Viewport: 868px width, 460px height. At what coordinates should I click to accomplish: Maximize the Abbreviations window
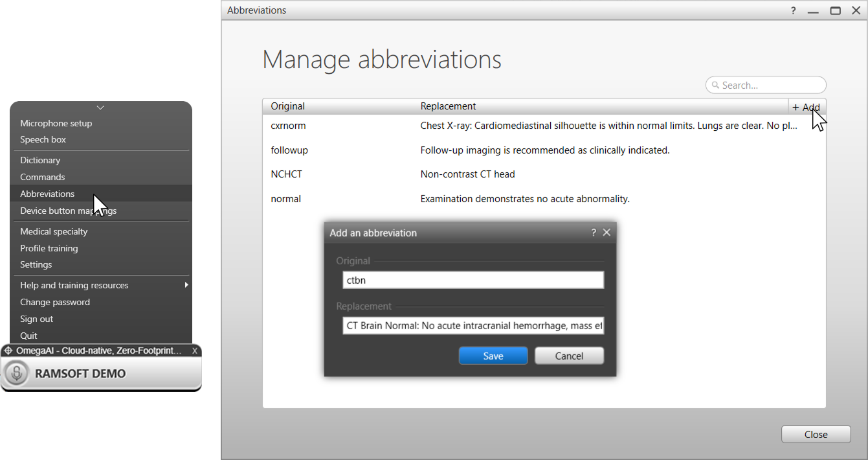(x=836, y=10)
